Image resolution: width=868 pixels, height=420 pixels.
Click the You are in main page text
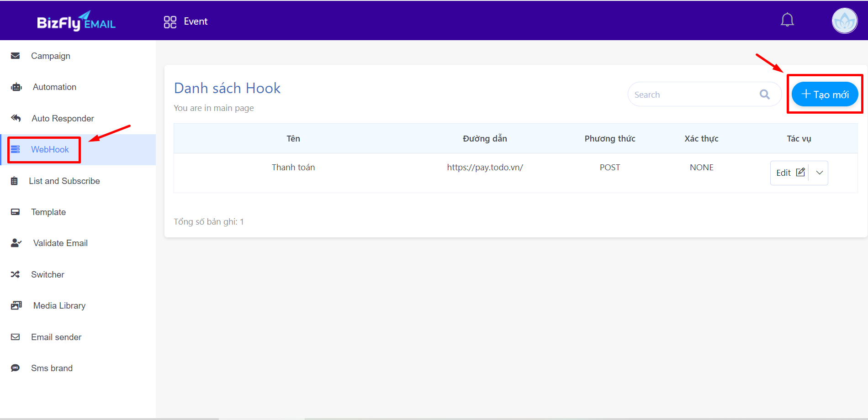pyautogui.click(x=214, y=108)
